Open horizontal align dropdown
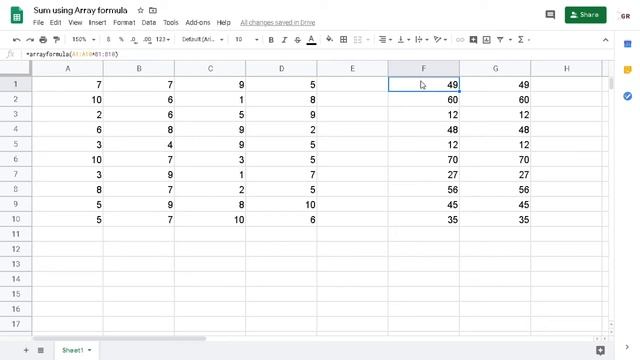This screenshot has width=640, height=360. (385, 40)
